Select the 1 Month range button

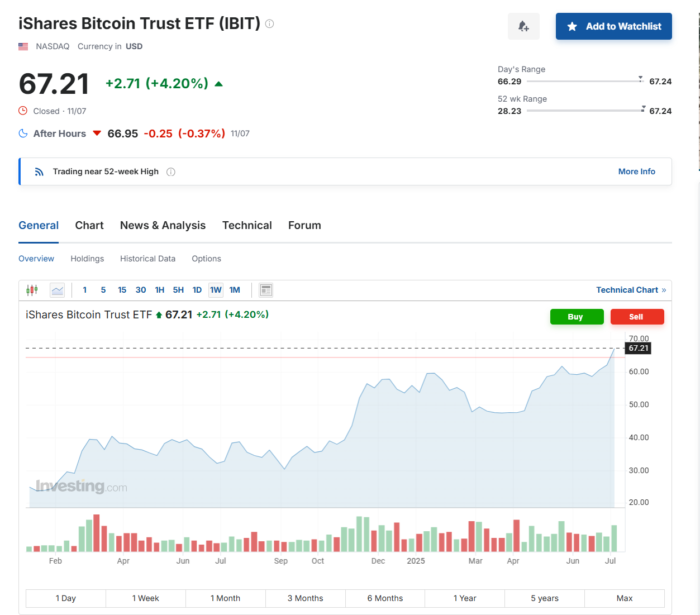[x=226, y=598]
